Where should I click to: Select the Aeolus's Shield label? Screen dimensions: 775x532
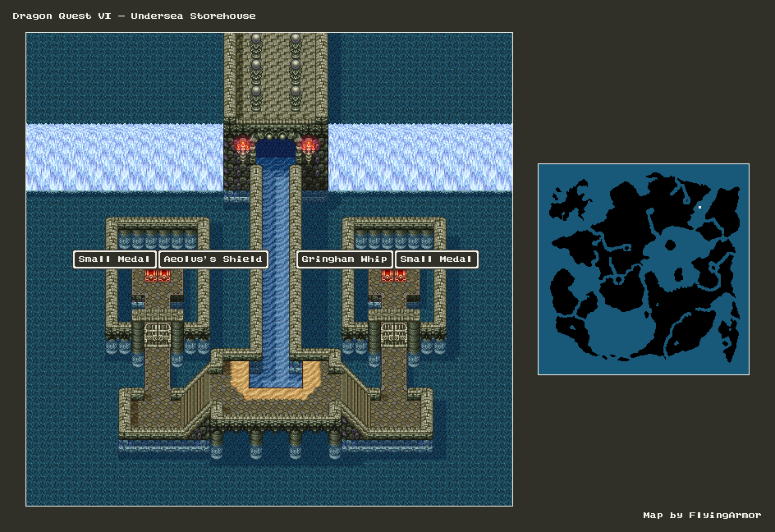(x=213, y=259)
